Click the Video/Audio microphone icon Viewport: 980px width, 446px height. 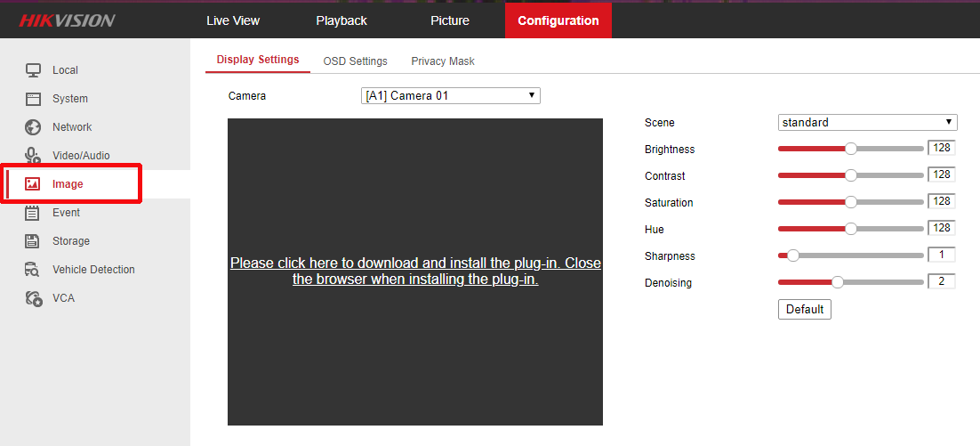[33, 155]
